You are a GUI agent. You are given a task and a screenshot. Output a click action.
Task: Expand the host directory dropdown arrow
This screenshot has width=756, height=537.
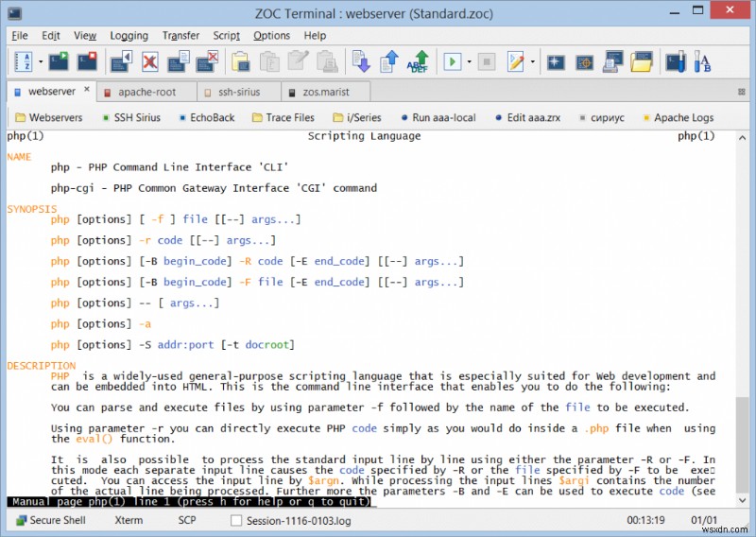click(41, 62)
